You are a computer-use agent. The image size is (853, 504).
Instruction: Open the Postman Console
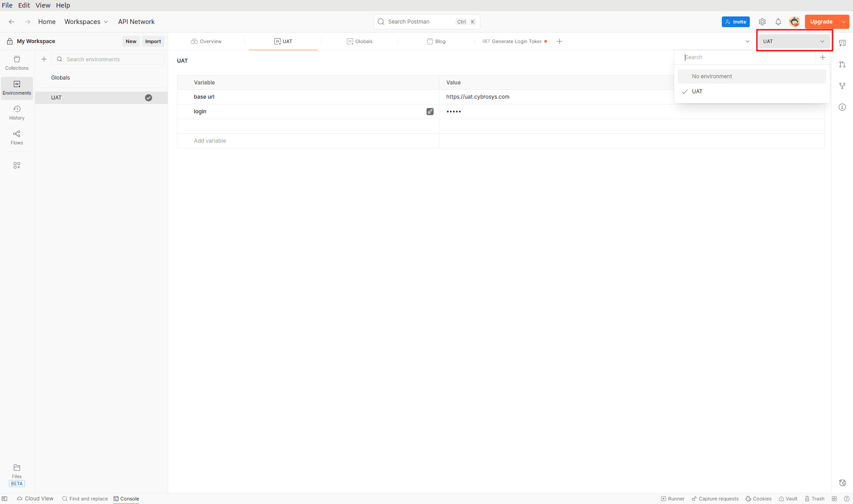(x=126, y=499)
